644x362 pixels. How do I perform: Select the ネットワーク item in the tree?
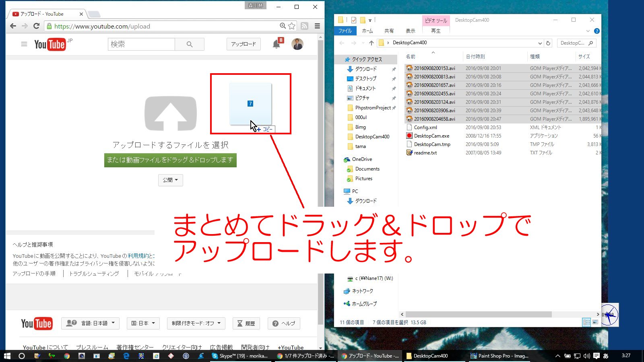(358, 291)
